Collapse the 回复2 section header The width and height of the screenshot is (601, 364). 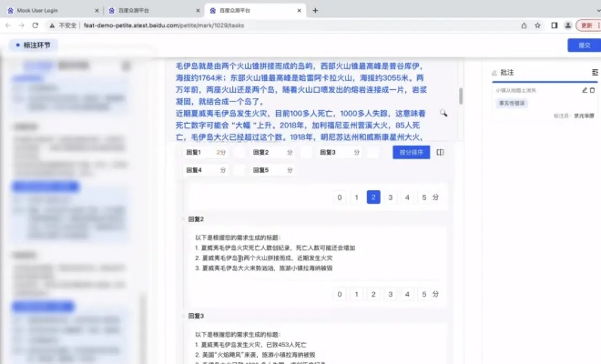click(194, 219)
